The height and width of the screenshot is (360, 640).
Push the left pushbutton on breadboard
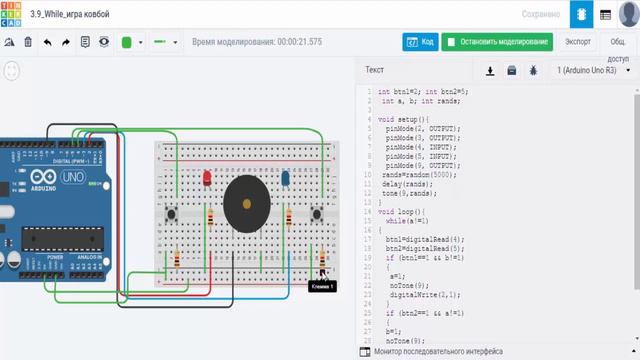coord(171,213)
